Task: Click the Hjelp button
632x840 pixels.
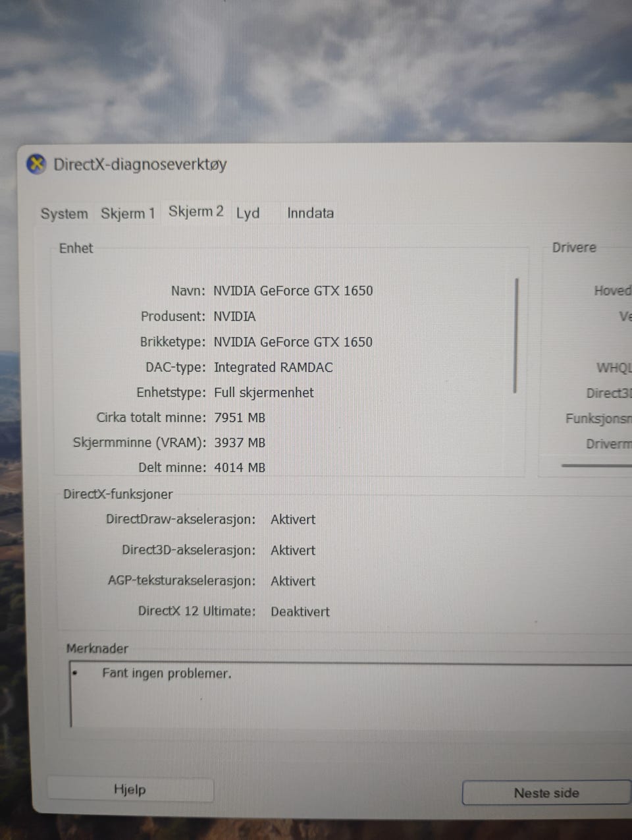Action: (x=130, y=789)
